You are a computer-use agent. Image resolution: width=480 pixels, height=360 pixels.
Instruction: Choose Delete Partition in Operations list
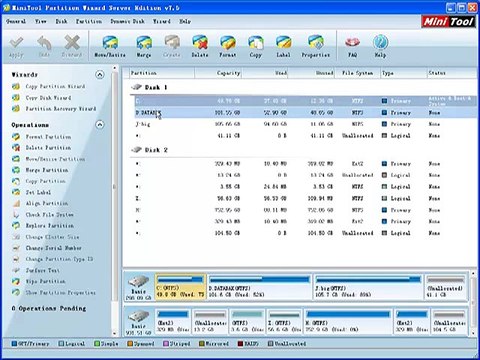[42, 148]
